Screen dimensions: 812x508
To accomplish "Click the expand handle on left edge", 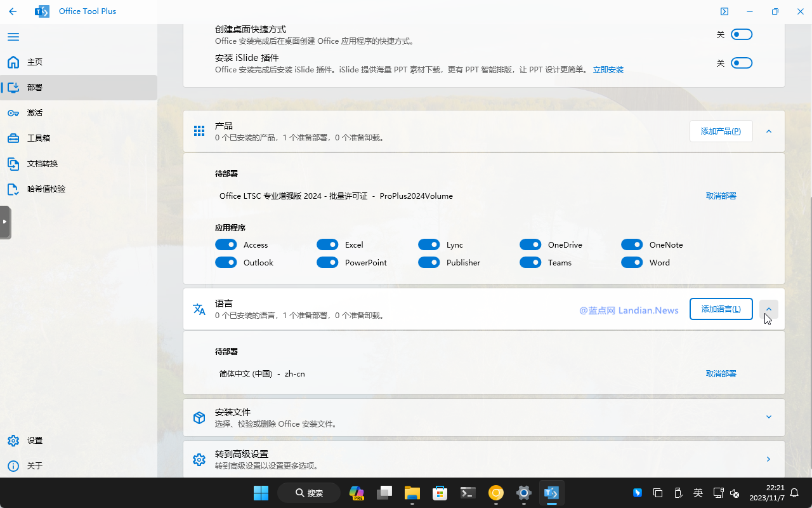I will 5,222.
